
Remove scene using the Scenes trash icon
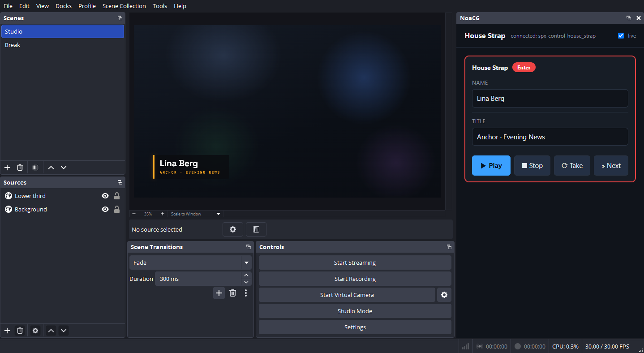click(x=20, y=168)
